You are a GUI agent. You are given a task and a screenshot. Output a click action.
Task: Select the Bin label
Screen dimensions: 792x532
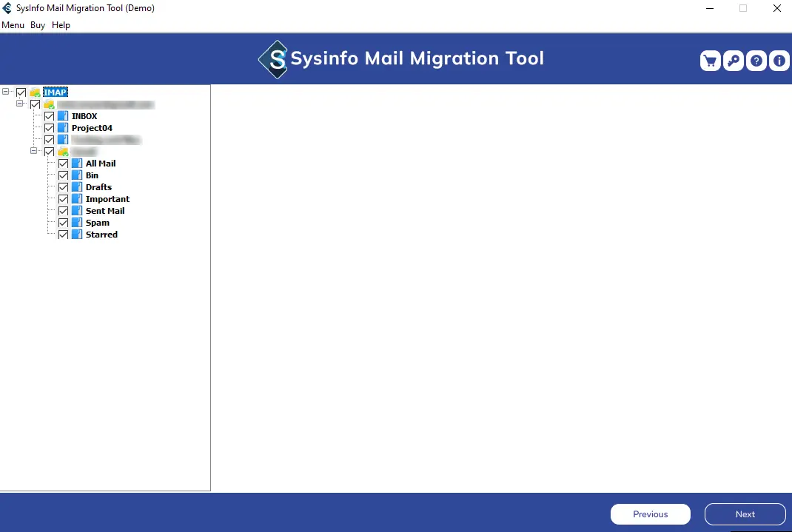coord(92,175)
